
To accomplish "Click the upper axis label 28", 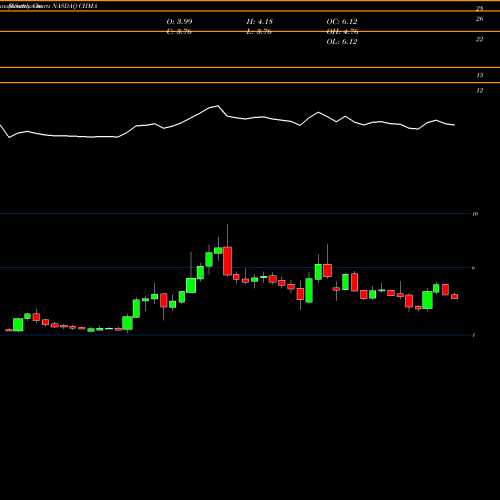I will [x=479, y=9].
